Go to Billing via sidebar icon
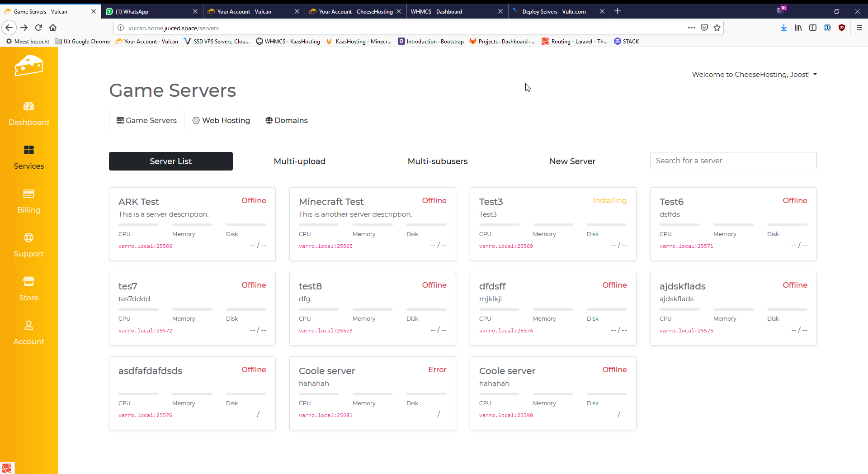 (28, 194)
